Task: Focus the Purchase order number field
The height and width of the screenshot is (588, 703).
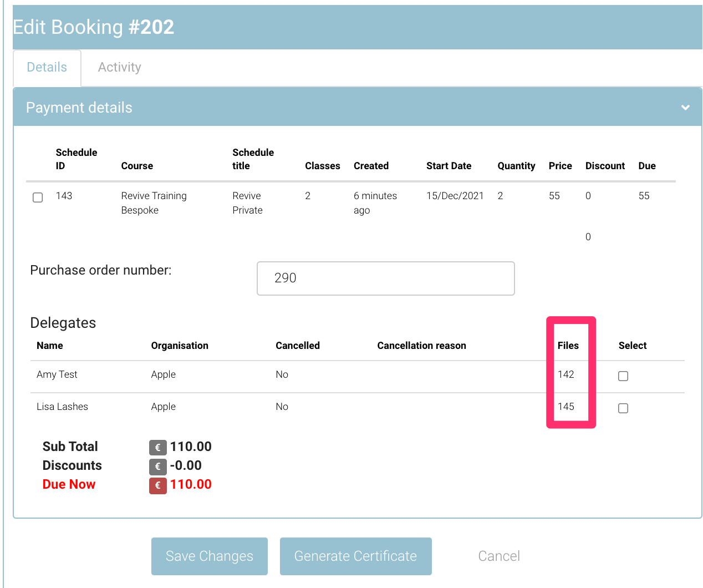Action: [x=385, y=278]
